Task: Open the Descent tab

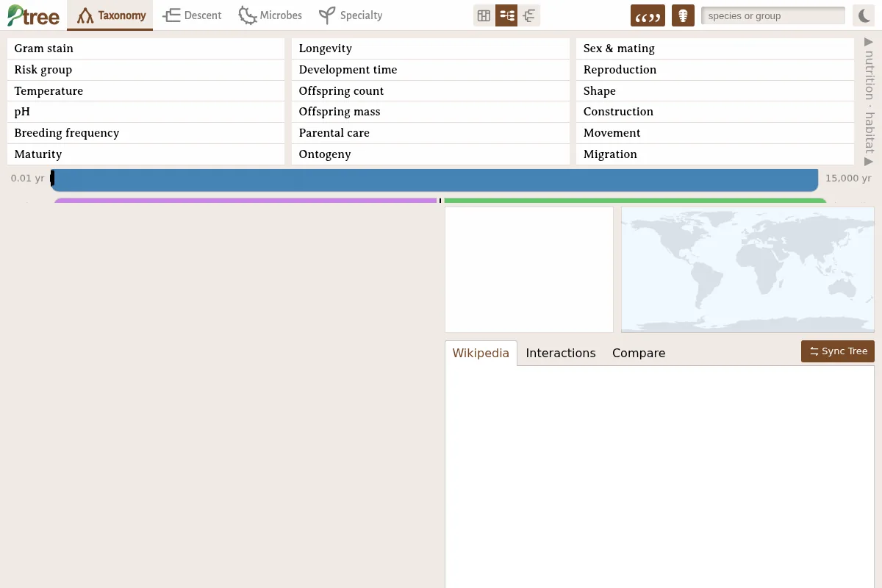Action: (193, 15)
